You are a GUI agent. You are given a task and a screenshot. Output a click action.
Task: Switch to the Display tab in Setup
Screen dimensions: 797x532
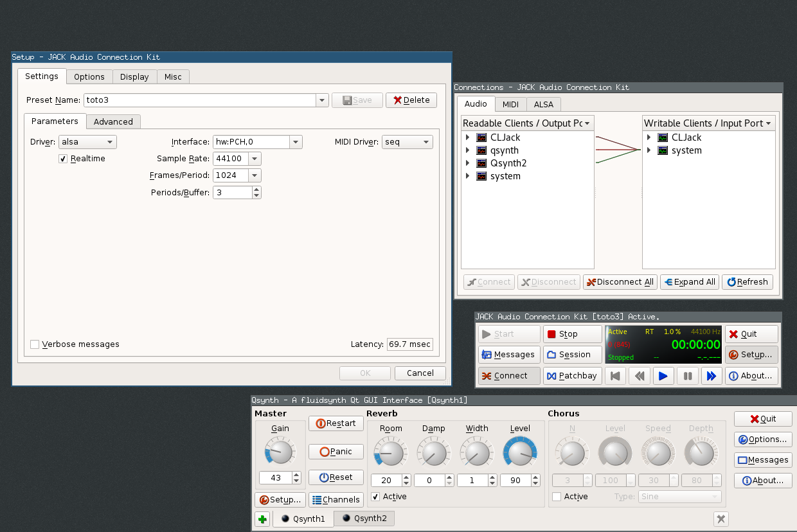134,77
